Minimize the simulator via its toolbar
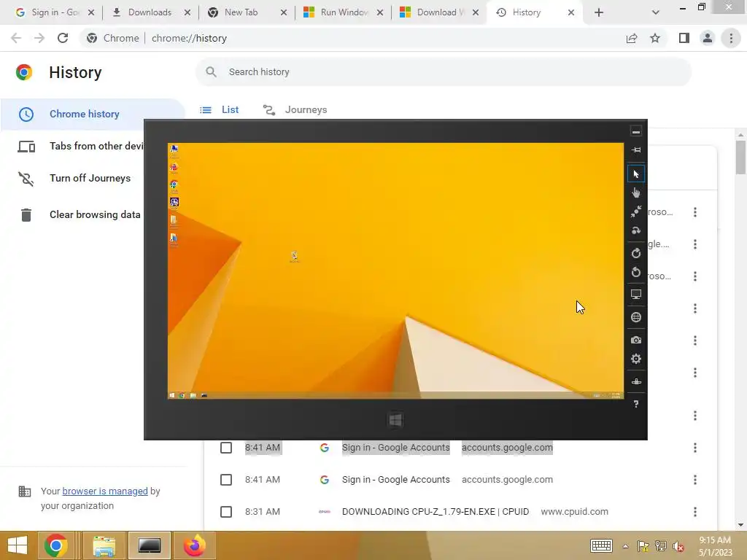Screen dimensions: 747x560 636,131
